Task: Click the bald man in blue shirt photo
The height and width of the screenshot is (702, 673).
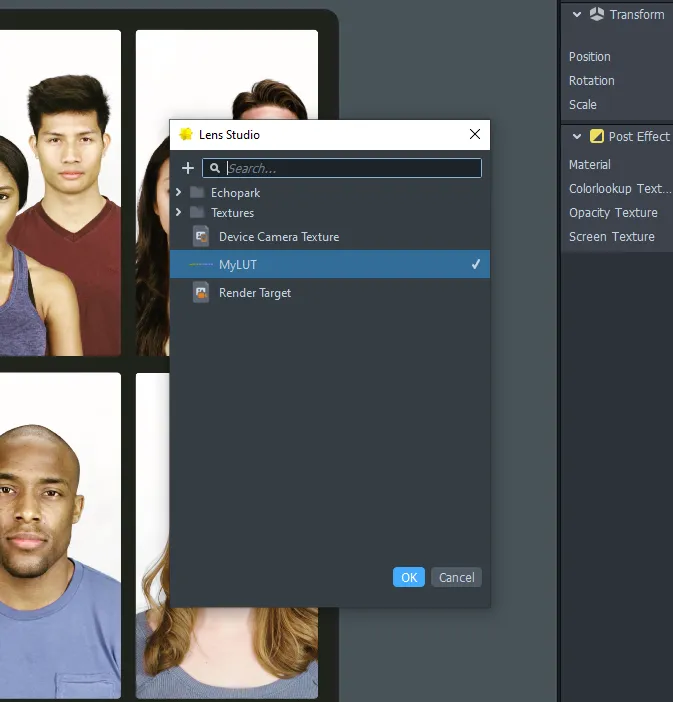Action: 60,535
